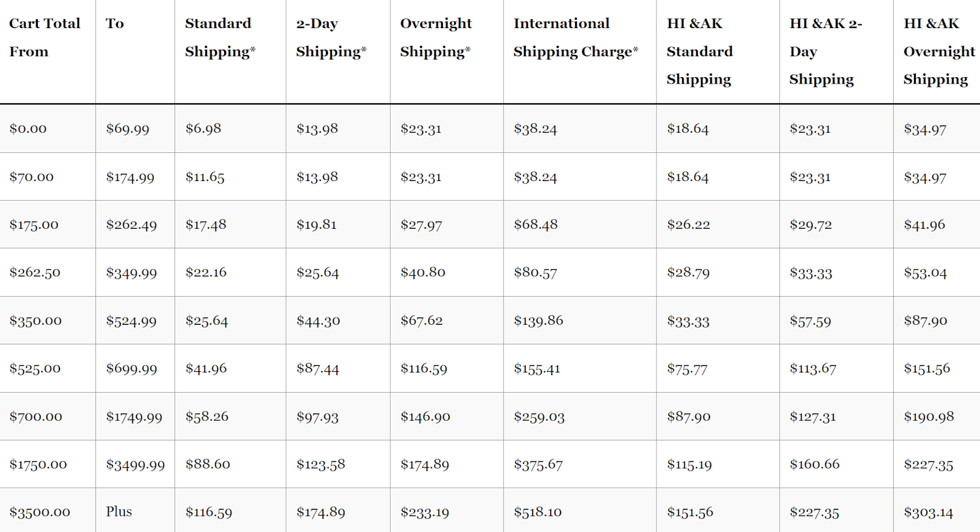Viewport: 980px width, 532px height.
Task: Select the "Overnight Shipping*" column header
Action: click(436, 37)
